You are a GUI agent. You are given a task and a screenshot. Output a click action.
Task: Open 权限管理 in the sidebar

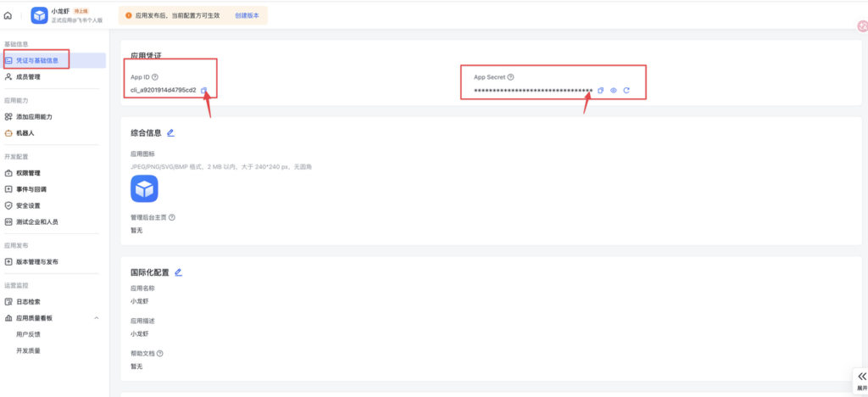click(x=28, y=173)
